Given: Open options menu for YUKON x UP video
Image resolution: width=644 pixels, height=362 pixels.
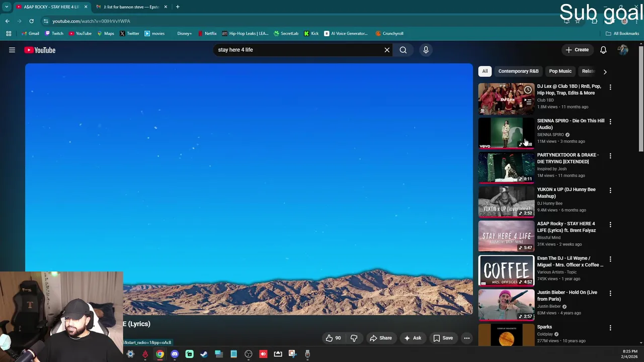Looking at the screenshot, I should coord(610,190).
